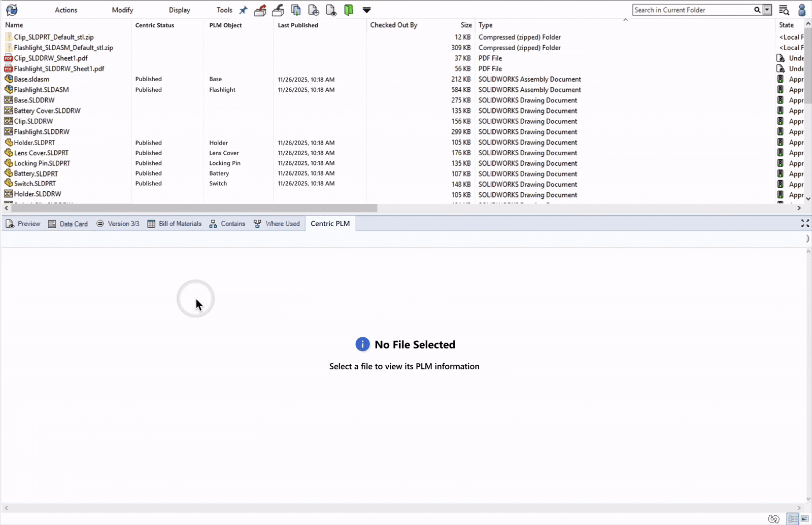Image resolution: width=812 pixels, height=525 pixels.
Task: Switch to the Version 3/3 tab
Action: click(x=118, y=224)
